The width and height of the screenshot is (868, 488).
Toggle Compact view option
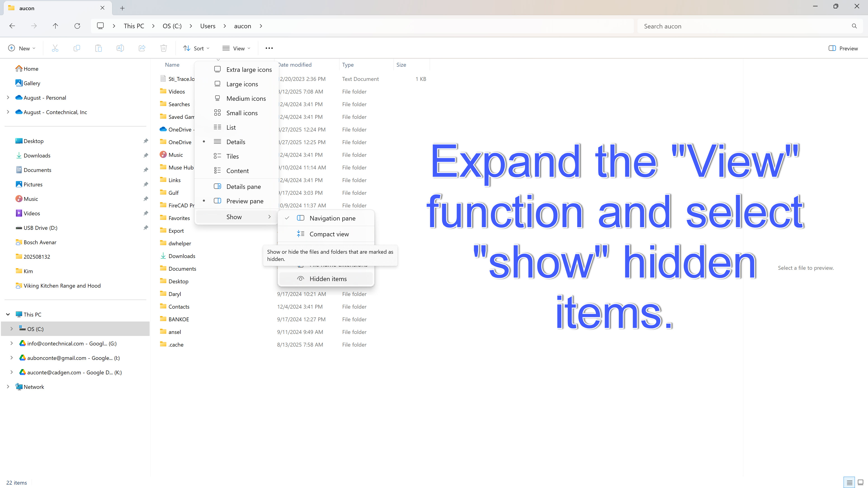tap(326, 234)
